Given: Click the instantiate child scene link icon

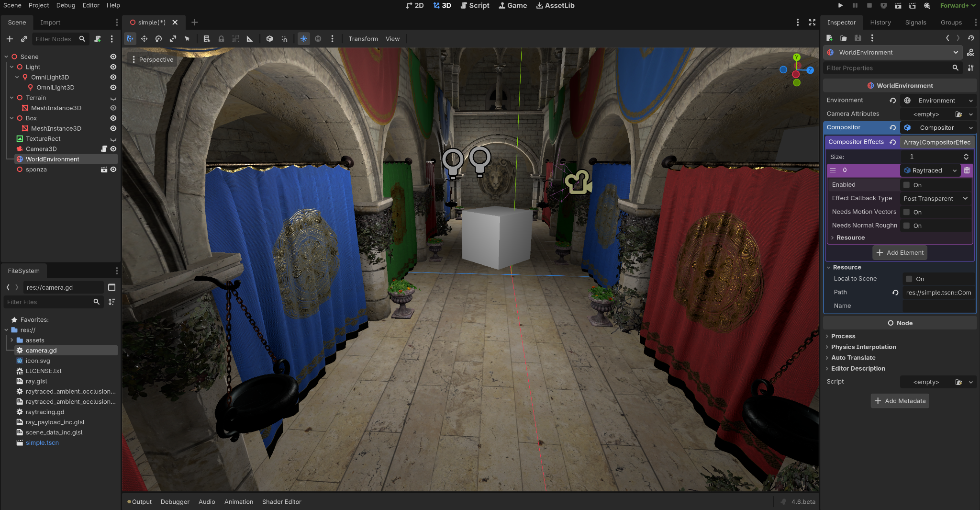Looking at the screenshot, I should 24,39.
